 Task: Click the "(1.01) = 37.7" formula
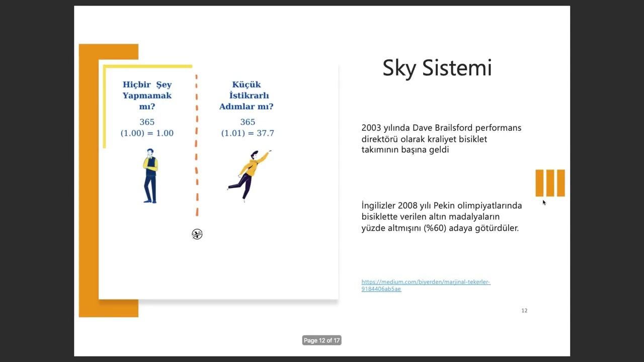click(248, 133)
